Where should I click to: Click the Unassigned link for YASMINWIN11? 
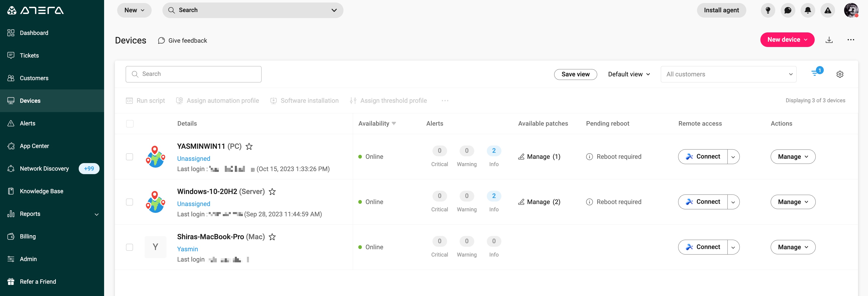193,158
